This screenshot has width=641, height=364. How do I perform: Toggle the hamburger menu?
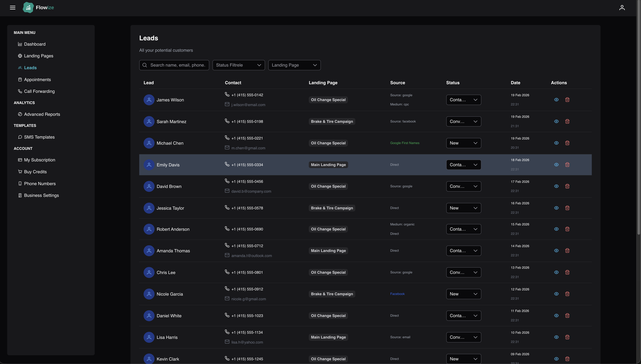13,7
